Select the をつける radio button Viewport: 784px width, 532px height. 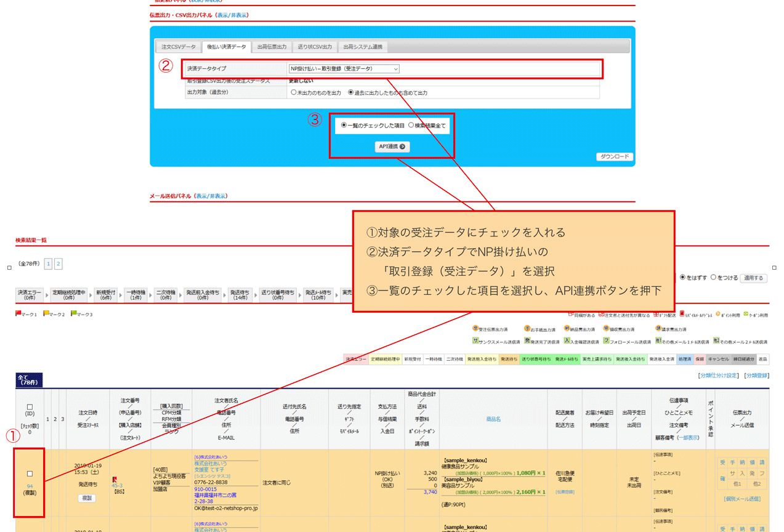[714, 277]
